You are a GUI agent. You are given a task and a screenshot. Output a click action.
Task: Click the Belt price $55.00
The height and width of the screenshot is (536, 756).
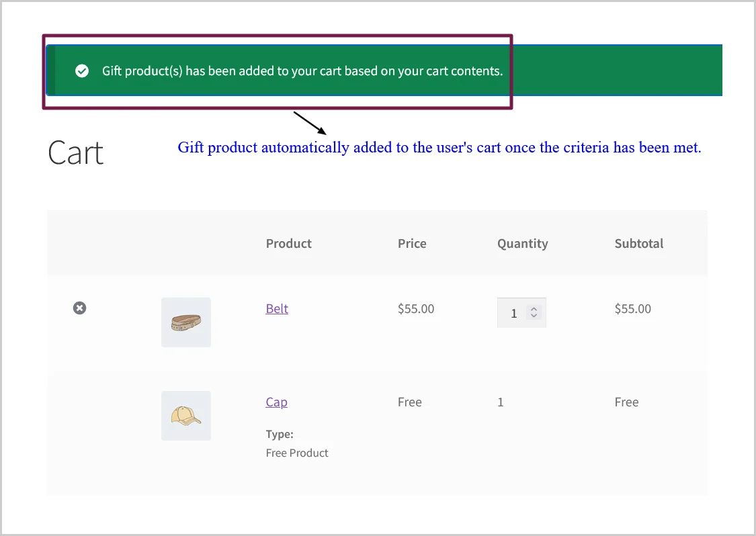coord(416,308)
